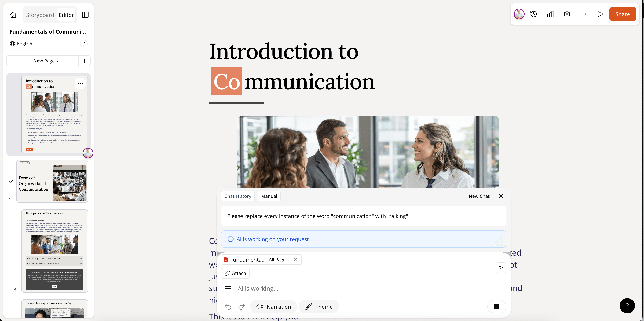Close the AI chat panel
Screen dimensions: 644x321
501,196
